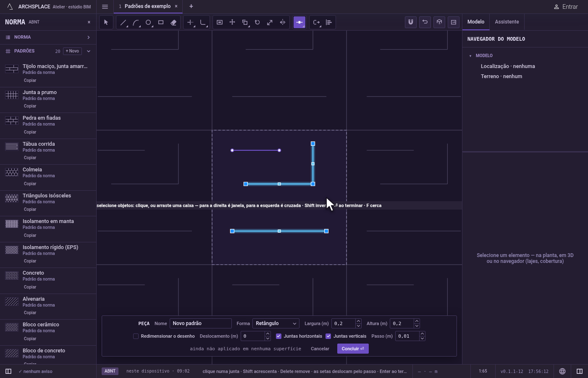Collapse the MODELO tree node
Screen dimensions: 588x378
click(x=470, y=56)
